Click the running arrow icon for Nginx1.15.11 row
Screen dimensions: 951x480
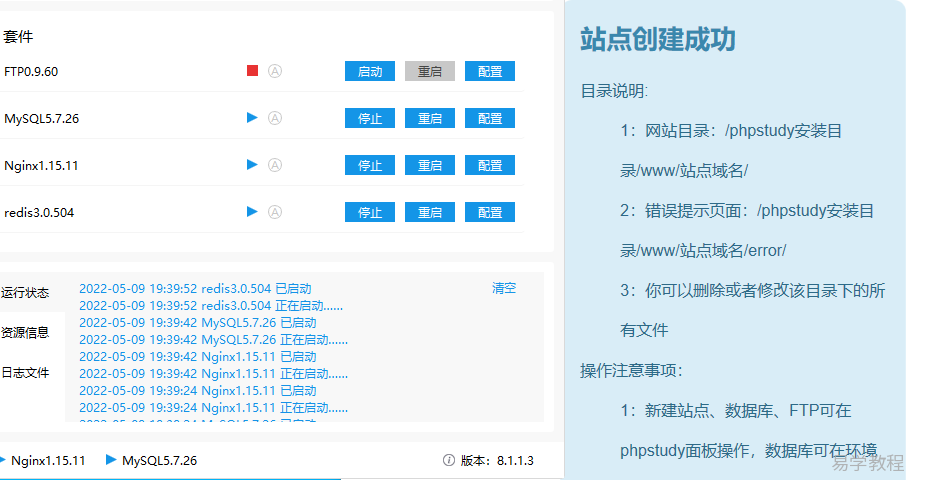[252, 164]
